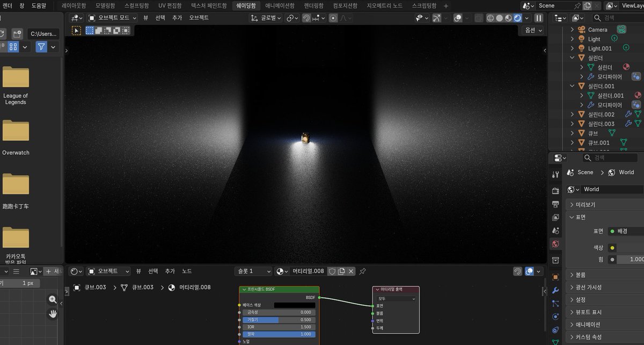This screenshot has width=644, height=345.
Task: Open the 도움말 menu
Action: pos(39,5)
